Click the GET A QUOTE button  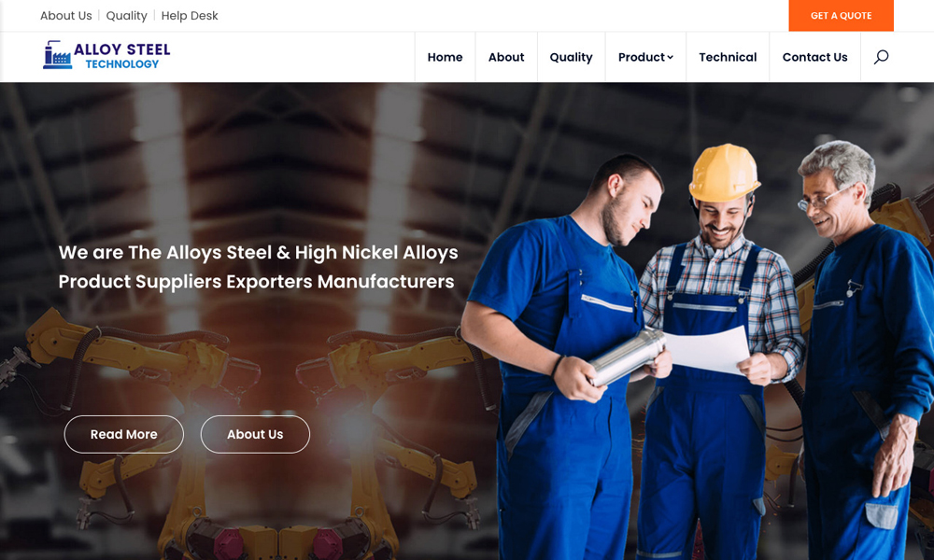pyautogui.click(x=842, y=16)
